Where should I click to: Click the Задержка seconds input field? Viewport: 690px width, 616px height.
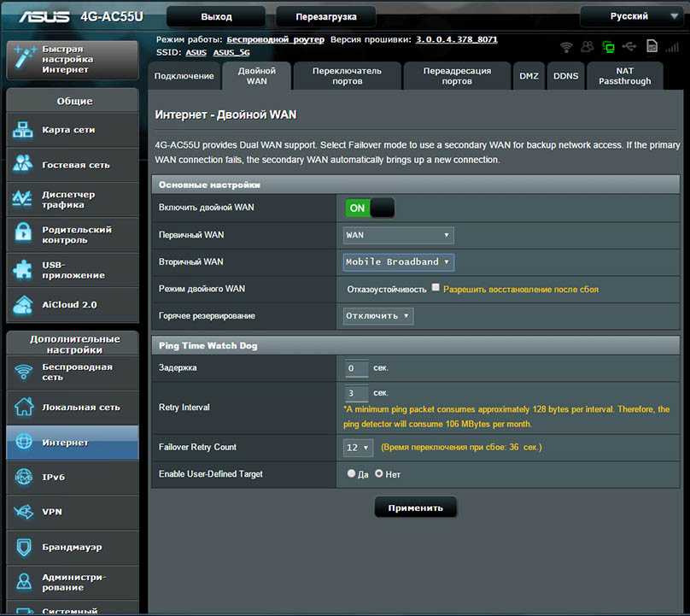click(x=356, y=368)
